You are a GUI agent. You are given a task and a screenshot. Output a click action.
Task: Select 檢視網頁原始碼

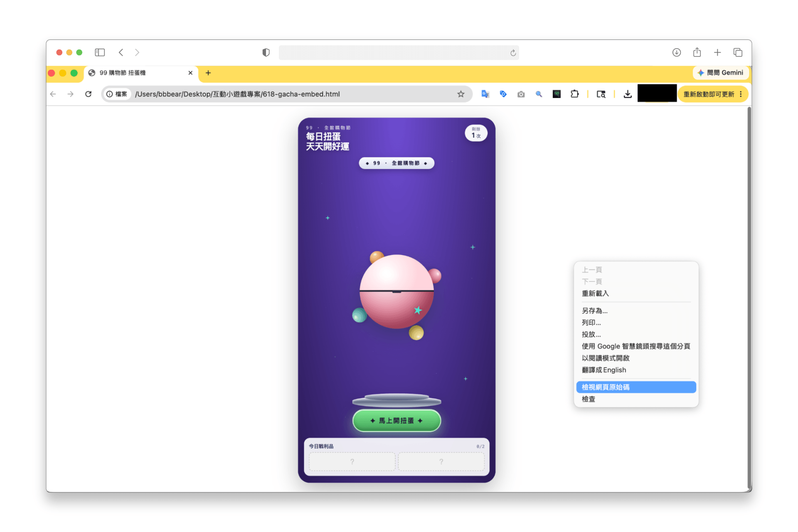636,387
